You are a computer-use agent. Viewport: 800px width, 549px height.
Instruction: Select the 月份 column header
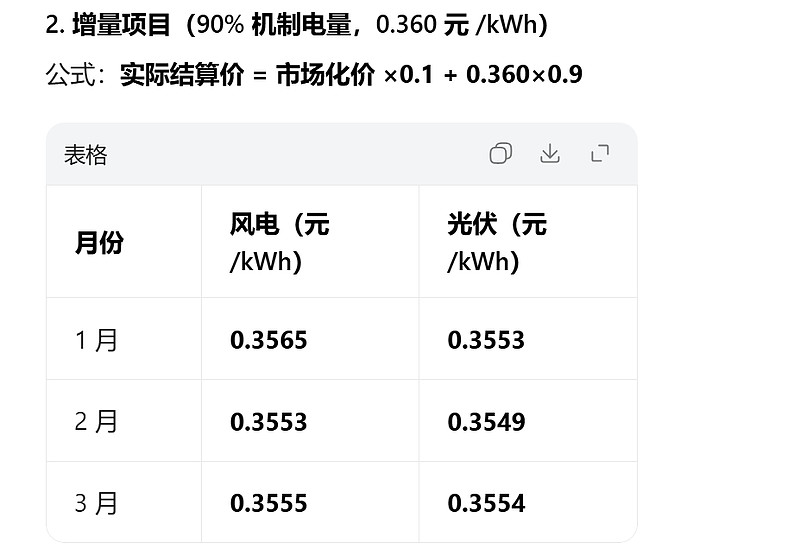(99, 242)
